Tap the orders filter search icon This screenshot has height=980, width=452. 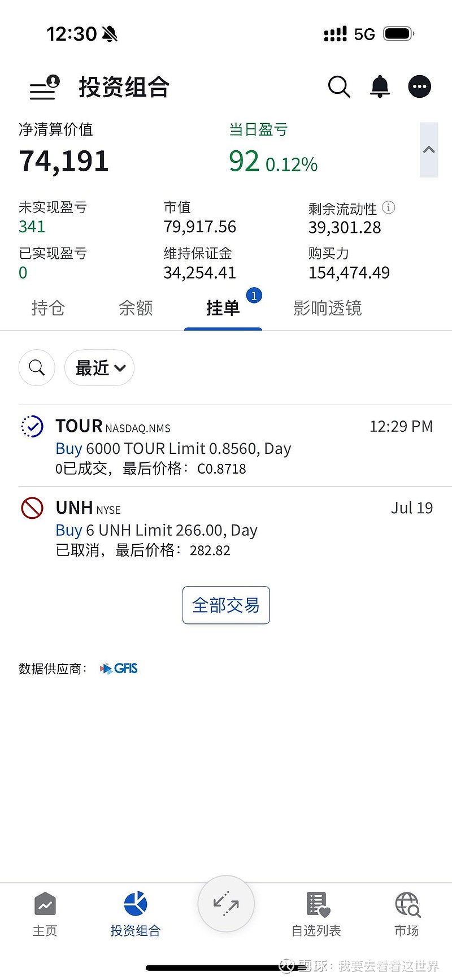[37, 368]
